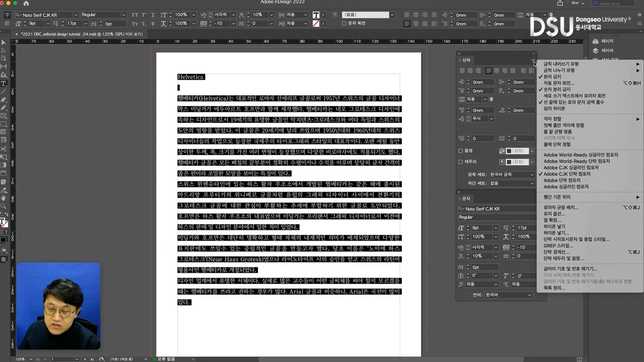Select Adobe World-Ready 싱글라인 컴포저 option
Screen dimensions: 644x362
click(x=590, y=155)
